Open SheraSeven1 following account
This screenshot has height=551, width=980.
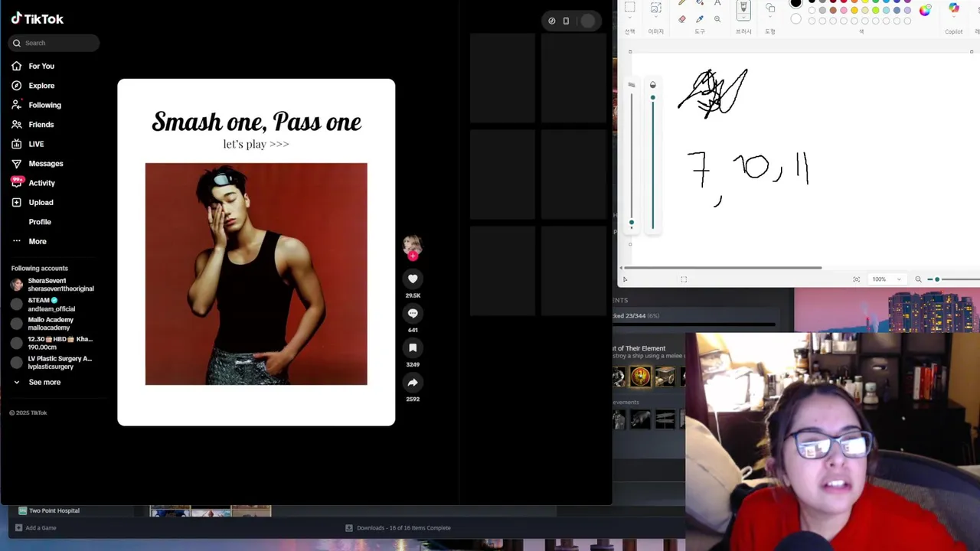point(52,285)
